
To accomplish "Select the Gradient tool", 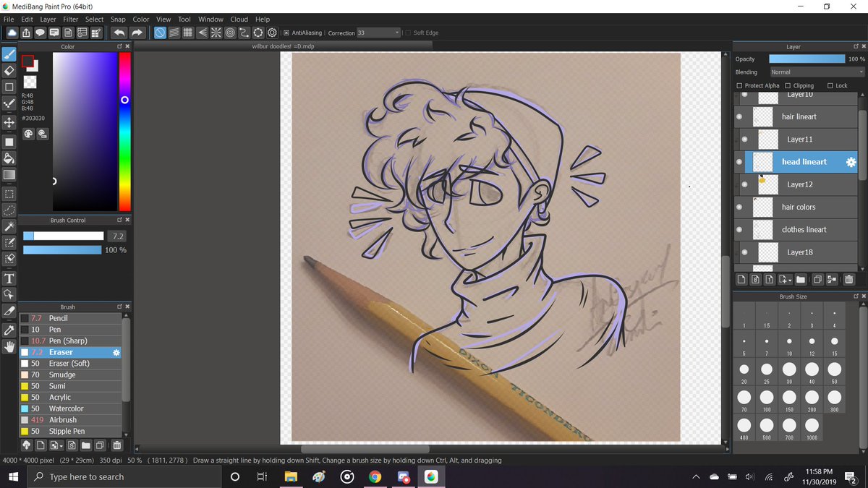I will pyautogui.click(x=9, y=176).
